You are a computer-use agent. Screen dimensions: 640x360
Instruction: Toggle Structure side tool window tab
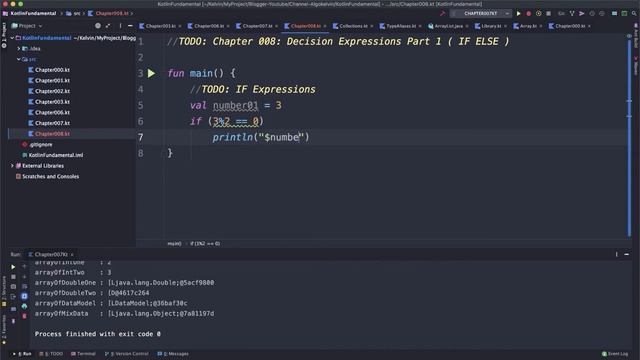[4, 291]
